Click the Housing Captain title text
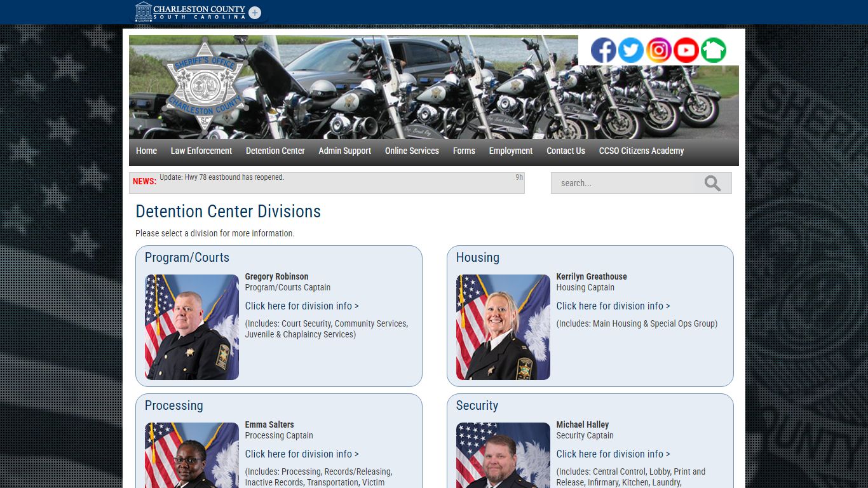This screenshot has width=868, height=488. 585,287
